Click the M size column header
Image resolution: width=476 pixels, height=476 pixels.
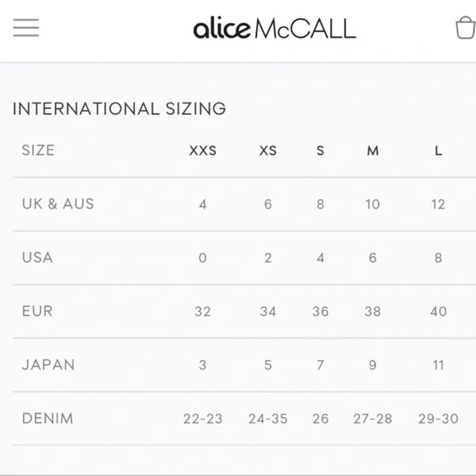[x=373, y=150]
